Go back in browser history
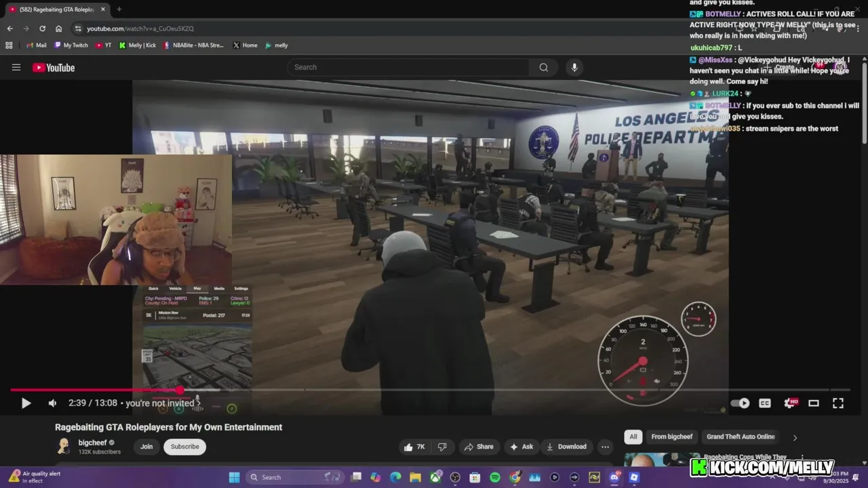868x488 pixels. click(9, 28)
